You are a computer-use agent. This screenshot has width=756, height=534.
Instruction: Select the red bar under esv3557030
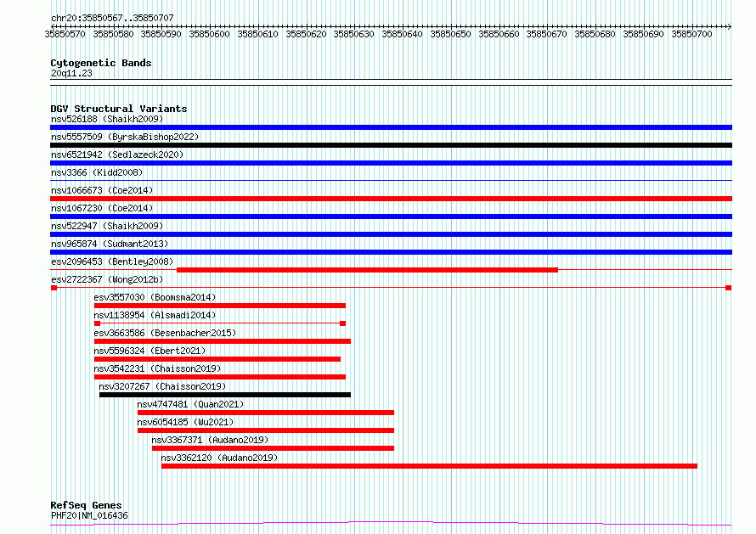click(220, 306)
